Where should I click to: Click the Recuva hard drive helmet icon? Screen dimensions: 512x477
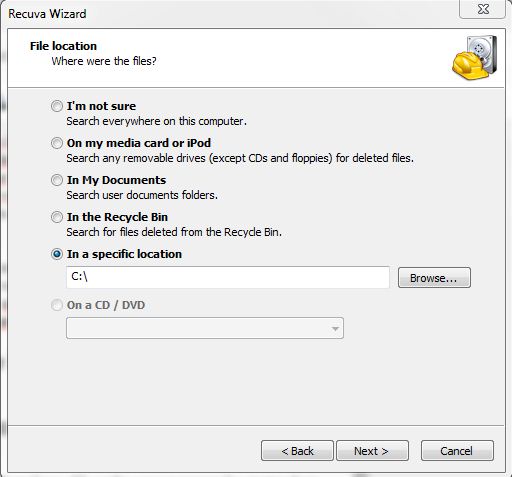pos(475,57)
